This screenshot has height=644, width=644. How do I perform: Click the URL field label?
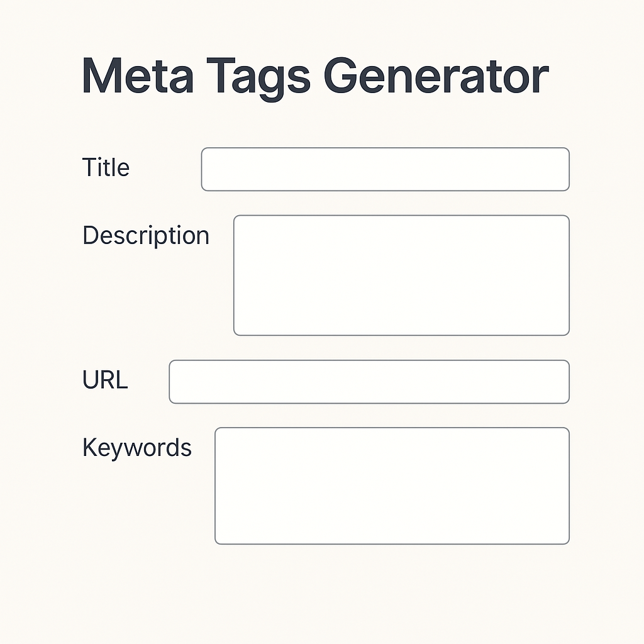105,379
